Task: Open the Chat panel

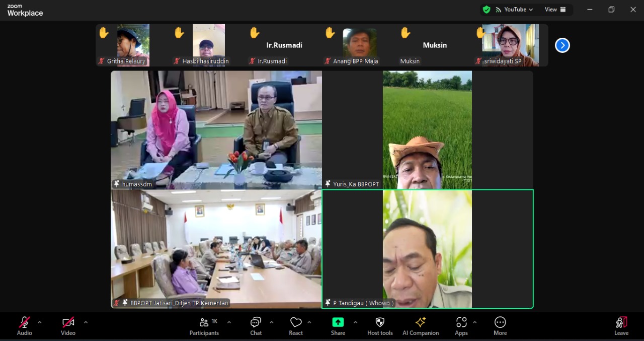Action: click(x=256, y=325)
